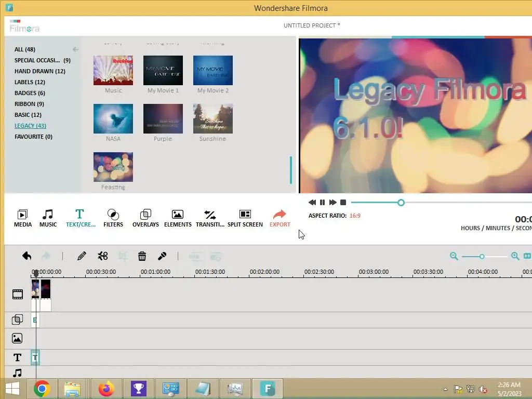Zoom in the timeline

point(515,256)
